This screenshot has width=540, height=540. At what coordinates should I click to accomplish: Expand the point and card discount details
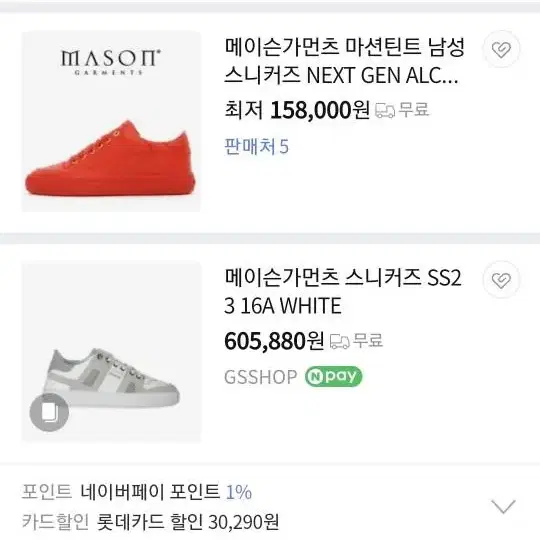503,506
